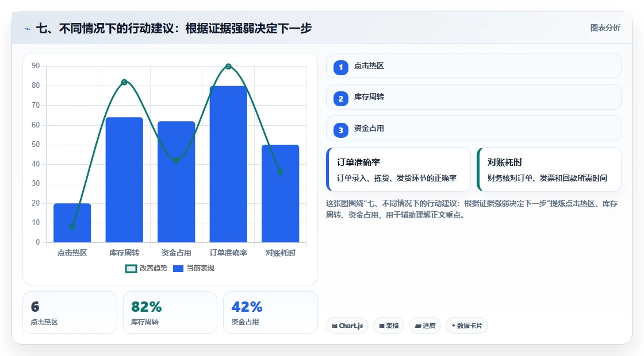This screenshot has width=644, height=356.
Task: Click the 资金占用 list row
Action: (474, 129)
